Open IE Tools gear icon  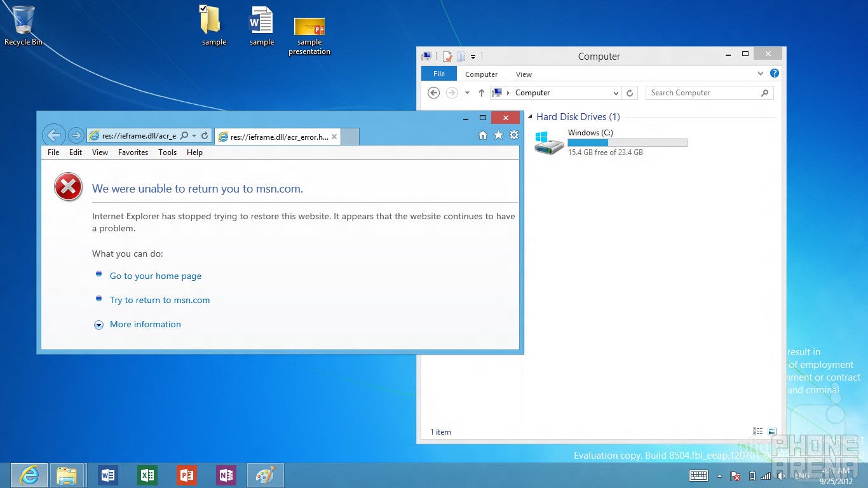click(514, 135)
